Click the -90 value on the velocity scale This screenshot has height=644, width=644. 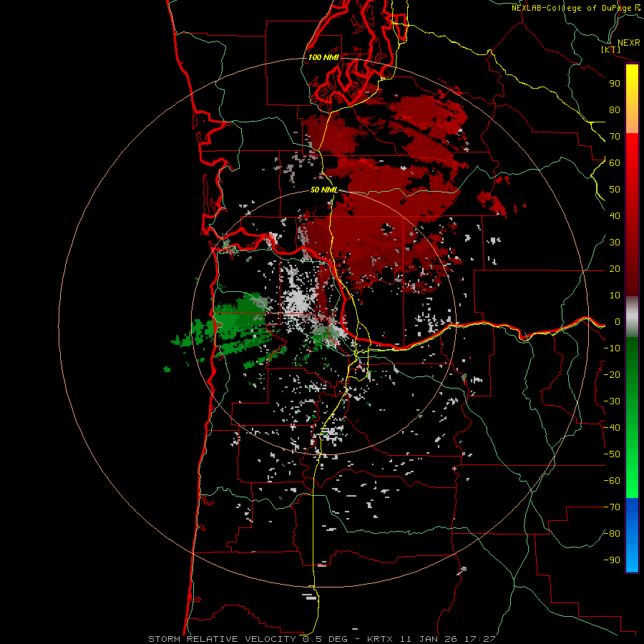click(x=612, y=560)
